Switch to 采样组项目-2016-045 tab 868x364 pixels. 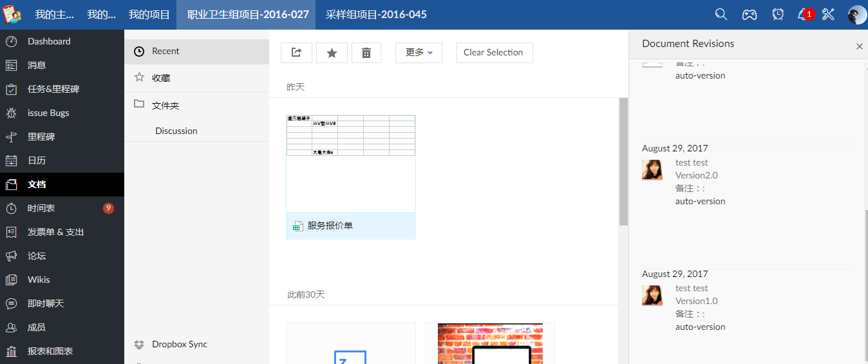376,14
